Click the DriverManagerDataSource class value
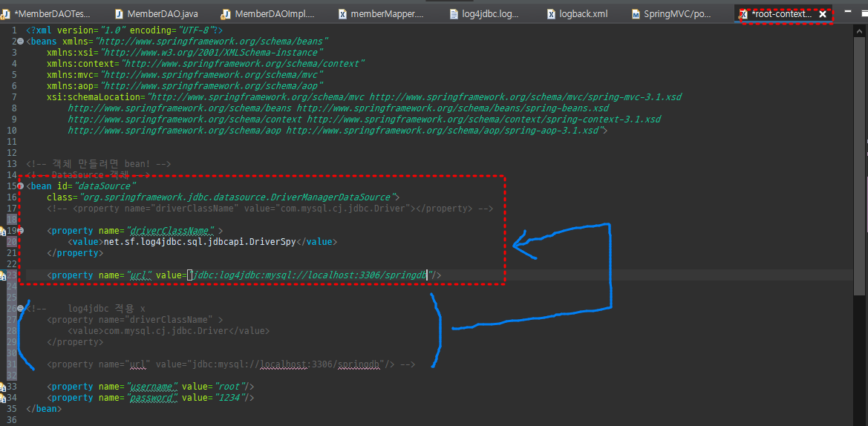Viewport: 868px width, 426px height. (x=238, y=197)
